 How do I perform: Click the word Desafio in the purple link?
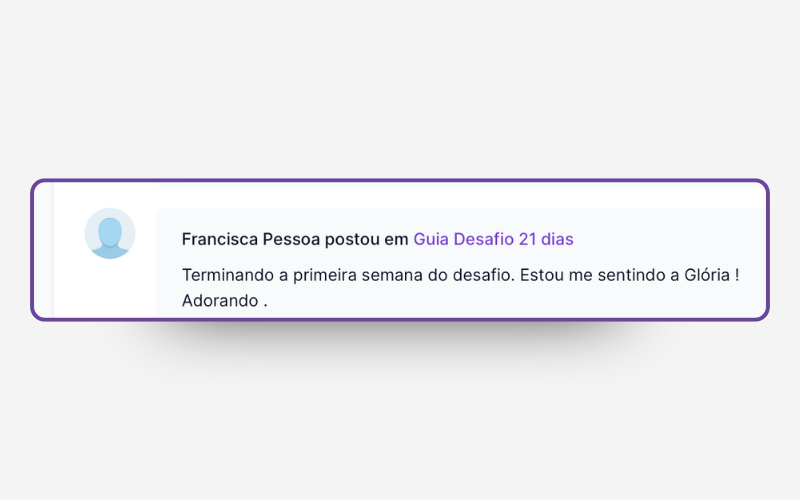(x=484, y=240)
